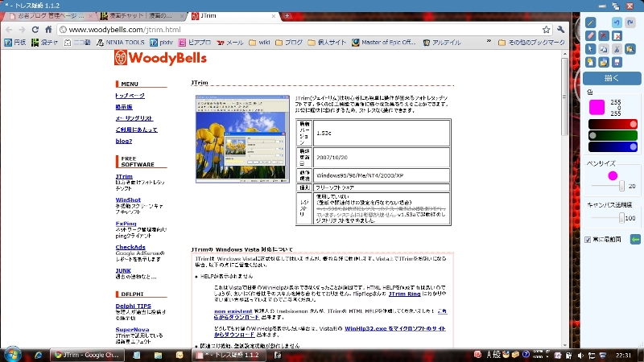
Task: Click the JTrim screenshot thumbnail
Action: coord(242,139)
